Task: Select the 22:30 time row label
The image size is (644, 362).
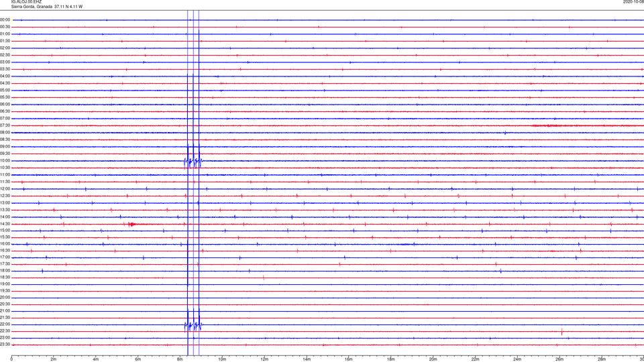Action: click(x=5, y=331)
